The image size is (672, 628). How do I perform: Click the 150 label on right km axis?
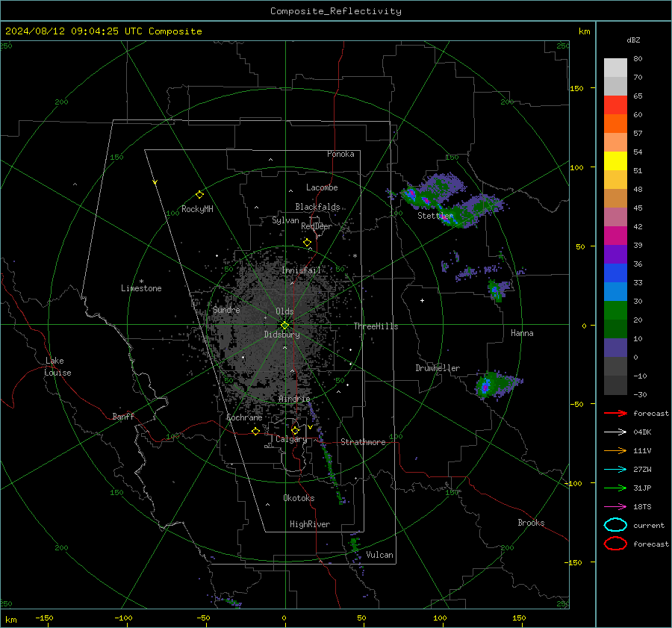tap(577, 88)
